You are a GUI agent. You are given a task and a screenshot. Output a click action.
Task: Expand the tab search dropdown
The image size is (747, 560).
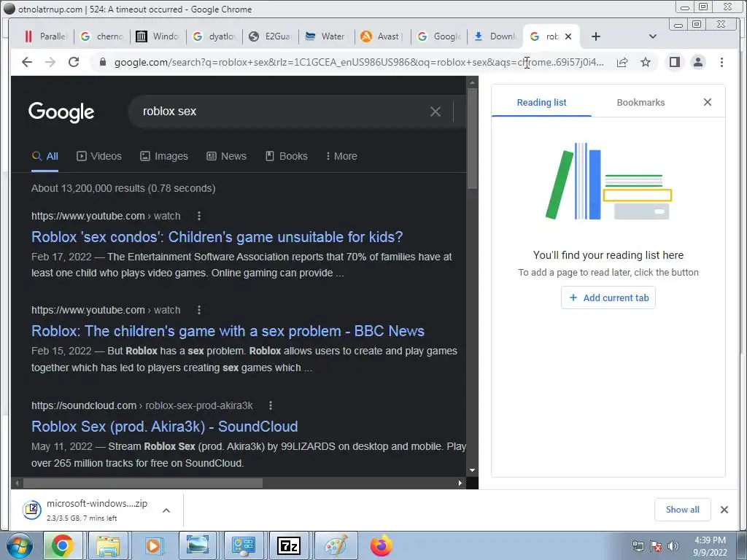coord(653,36)
